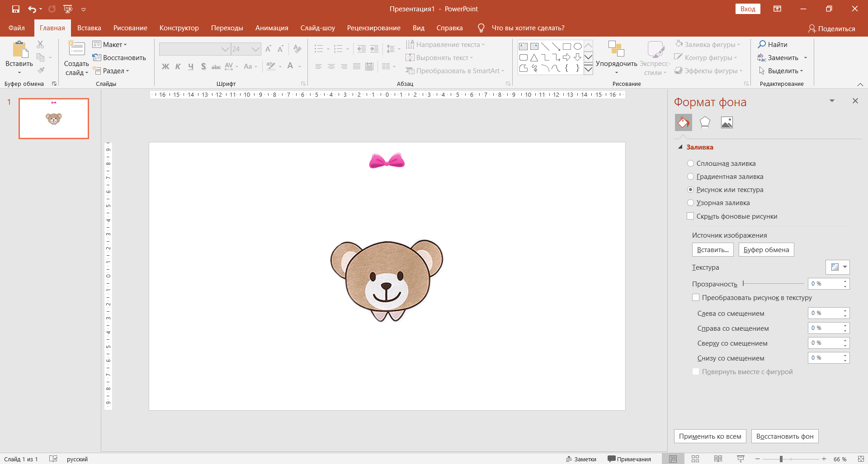Enable the hide background graphics checkbox
868x464 pixels.
pos(690,216)
